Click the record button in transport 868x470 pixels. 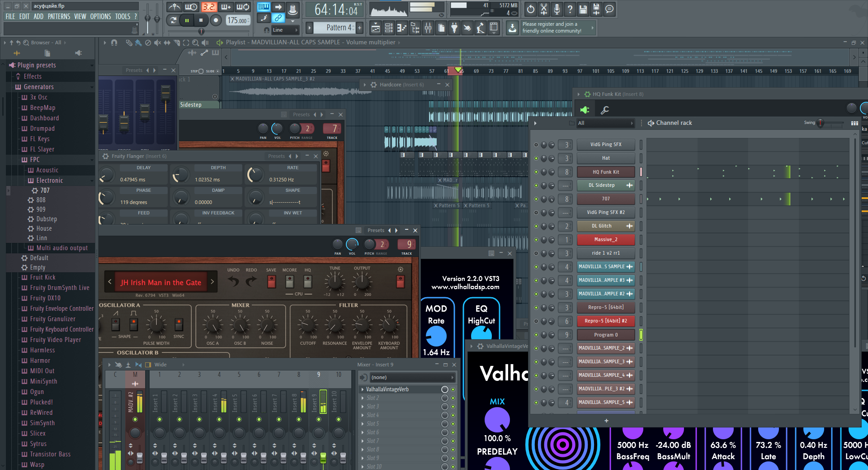pyautogui.click(x=216, y=20)
